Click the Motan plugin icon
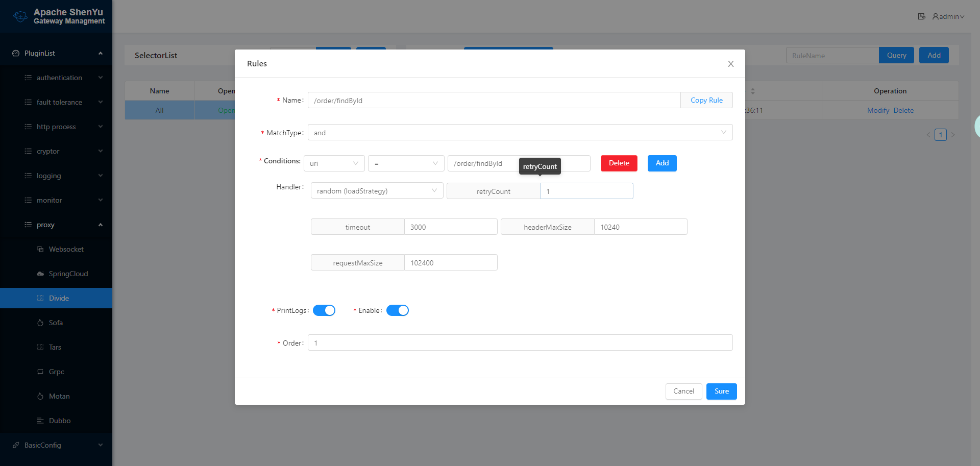The height and width of the screenshot is (466, 980). [41, 396]
